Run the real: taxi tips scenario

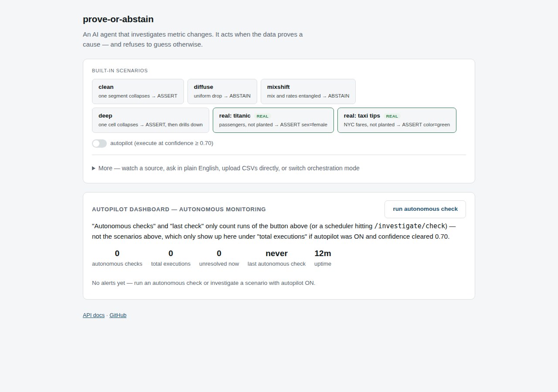point(397,120)
